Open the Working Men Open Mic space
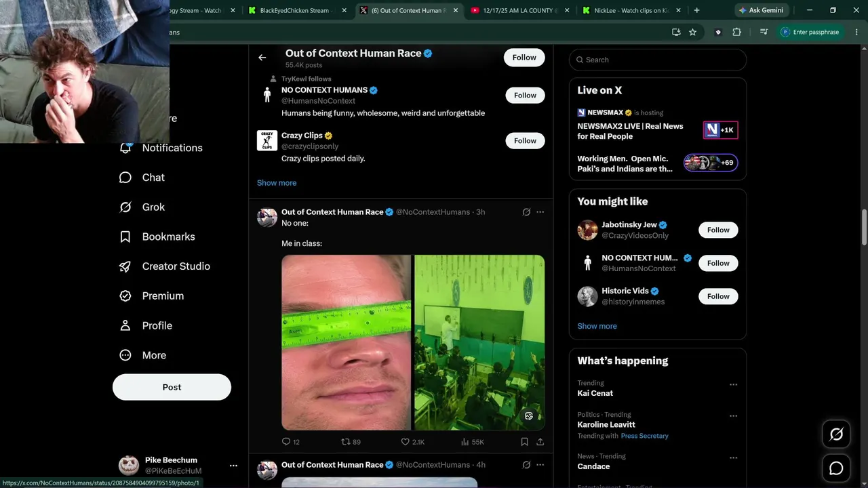This screenshot has height=488, width=868. click(x=657, y=163)
